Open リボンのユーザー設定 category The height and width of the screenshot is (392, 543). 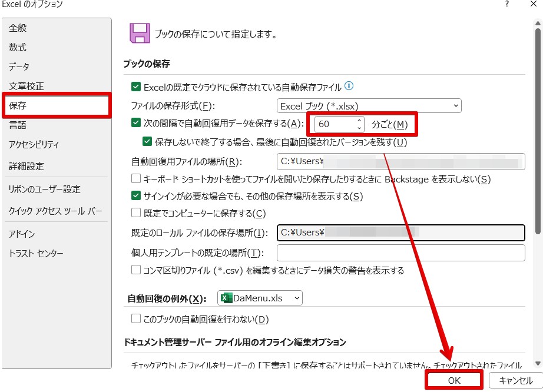pyautogui.click(x=44, y=190)
